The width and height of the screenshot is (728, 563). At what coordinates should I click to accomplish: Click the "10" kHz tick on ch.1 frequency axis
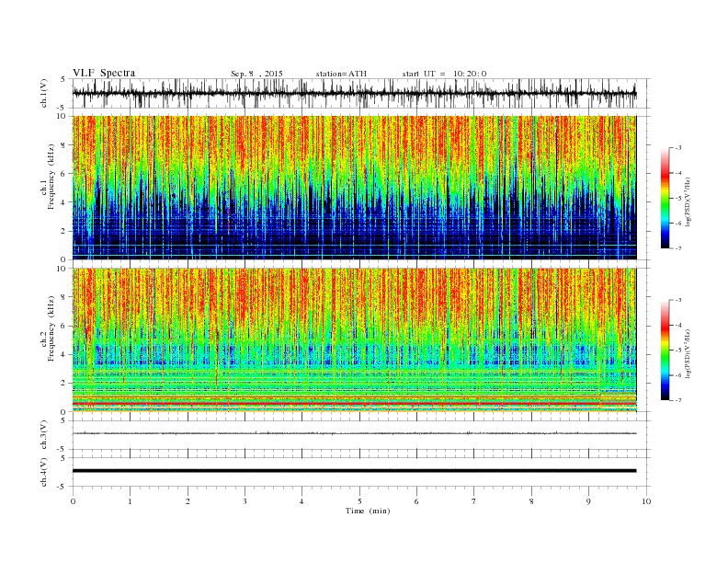coord(62,116)
